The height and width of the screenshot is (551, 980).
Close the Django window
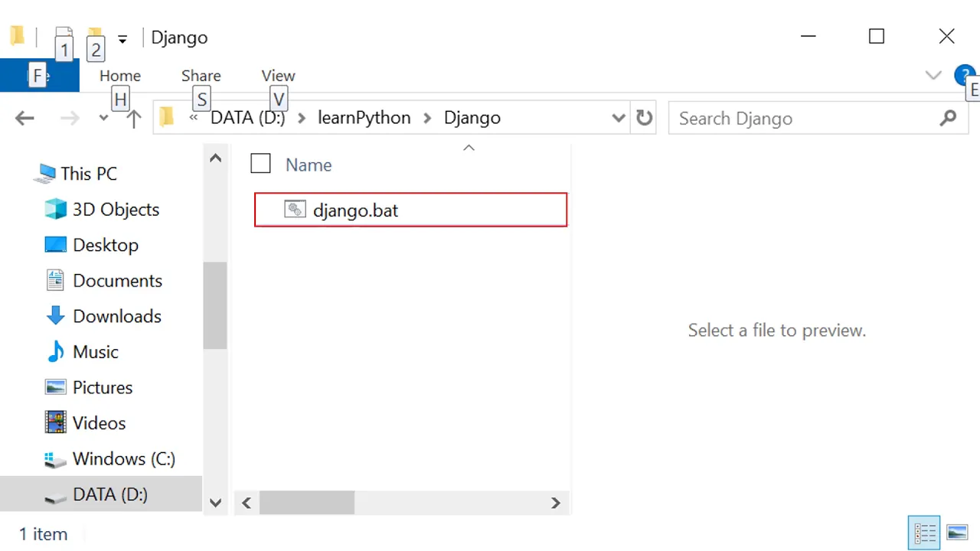pos(946,36)
